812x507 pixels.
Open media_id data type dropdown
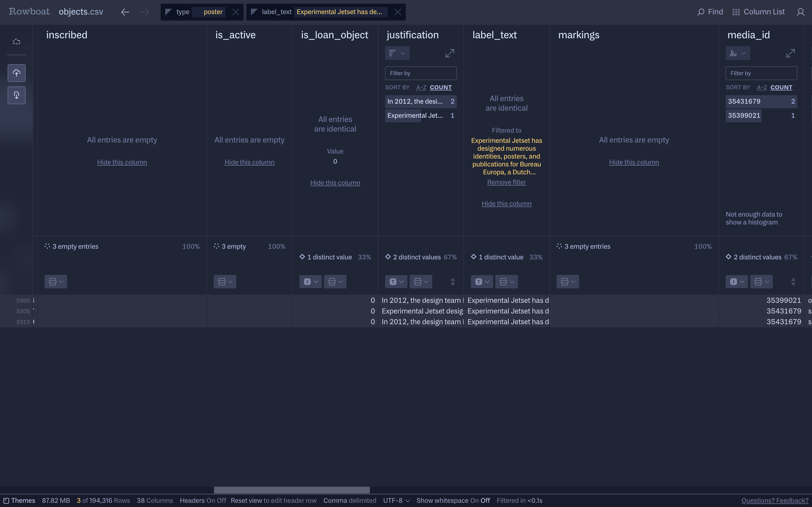tap(736, 282)
